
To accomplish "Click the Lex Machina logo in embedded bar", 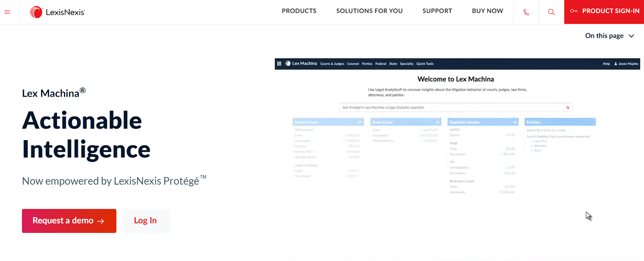I will click(x=301, y=64).
